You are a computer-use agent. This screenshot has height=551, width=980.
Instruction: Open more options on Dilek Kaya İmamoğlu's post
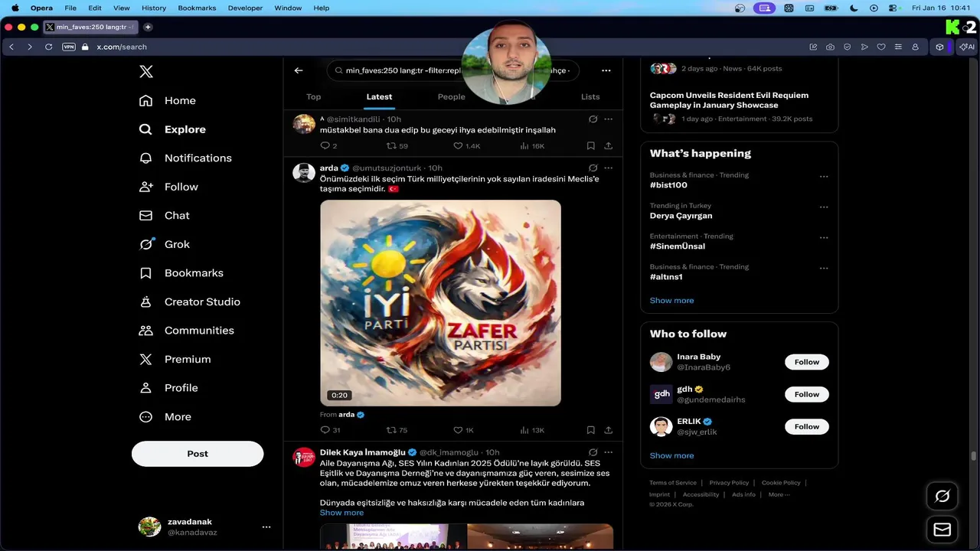click(608, 452)
